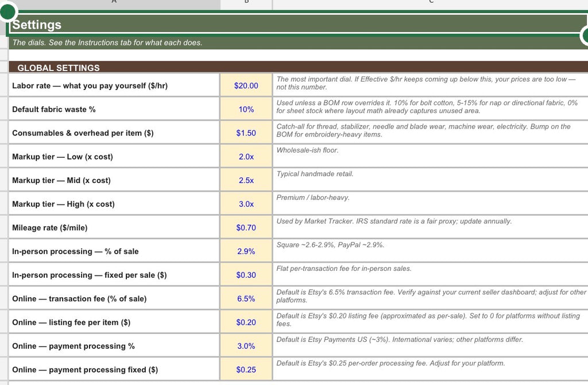Select the 'Used by Market Tracker' note cell

431,227
